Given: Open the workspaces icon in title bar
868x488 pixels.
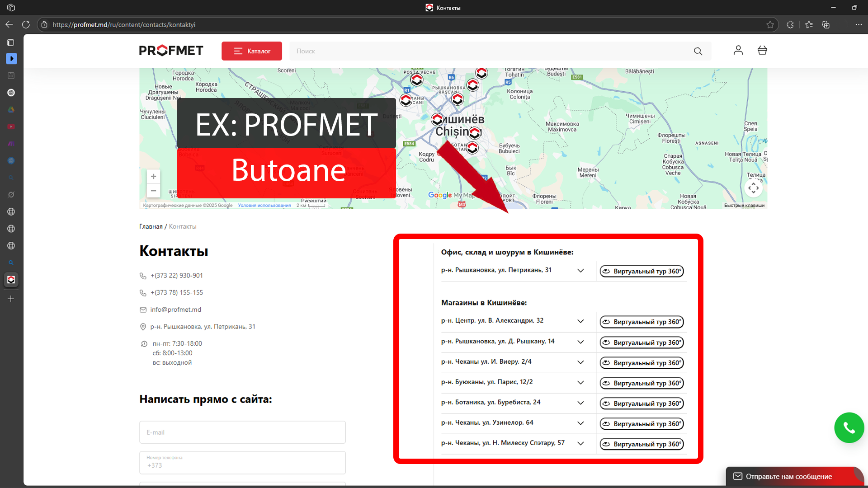Looking at the screenshot, I should pos(11,8).
